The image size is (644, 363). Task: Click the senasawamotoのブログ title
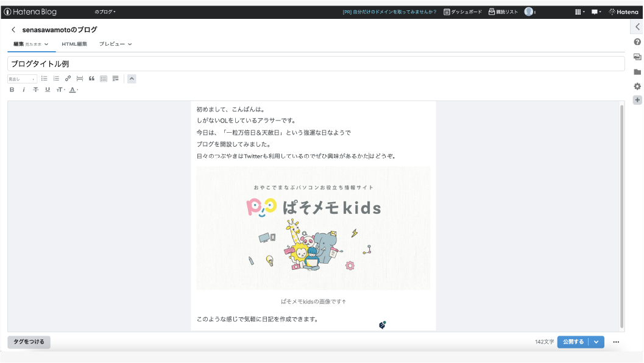pos(60,30)
